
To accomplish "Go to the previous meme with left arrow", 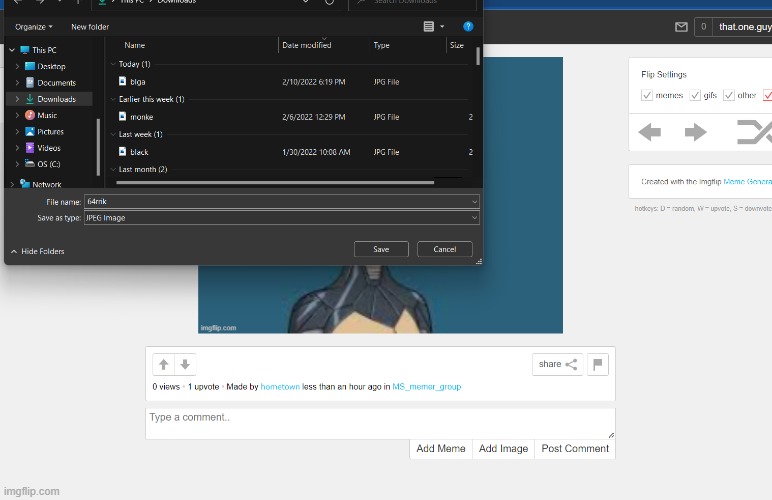I will (650, 132).
